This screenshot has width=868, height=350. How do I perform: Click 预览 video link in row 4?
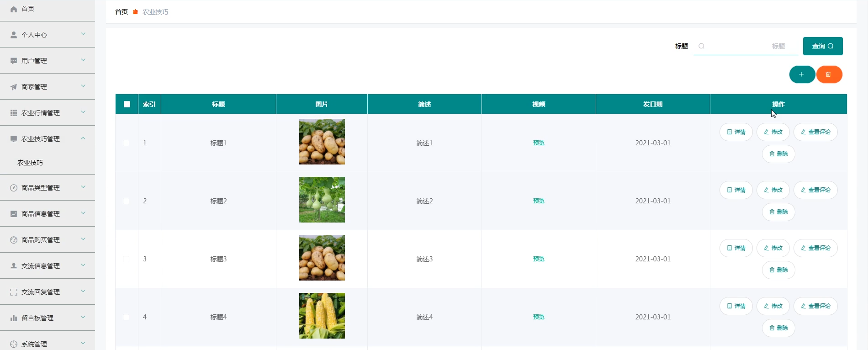coord(539,317)
